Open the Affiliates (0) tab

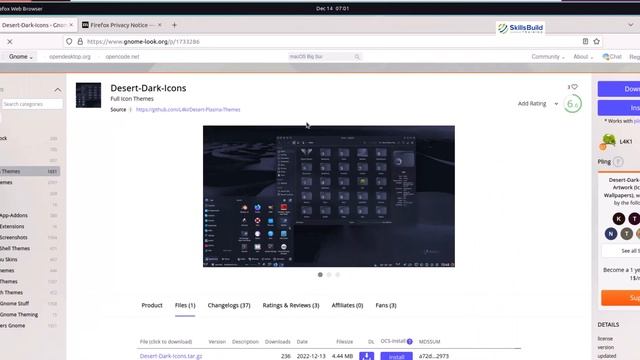pyautogui.click(x=347, y=305)
